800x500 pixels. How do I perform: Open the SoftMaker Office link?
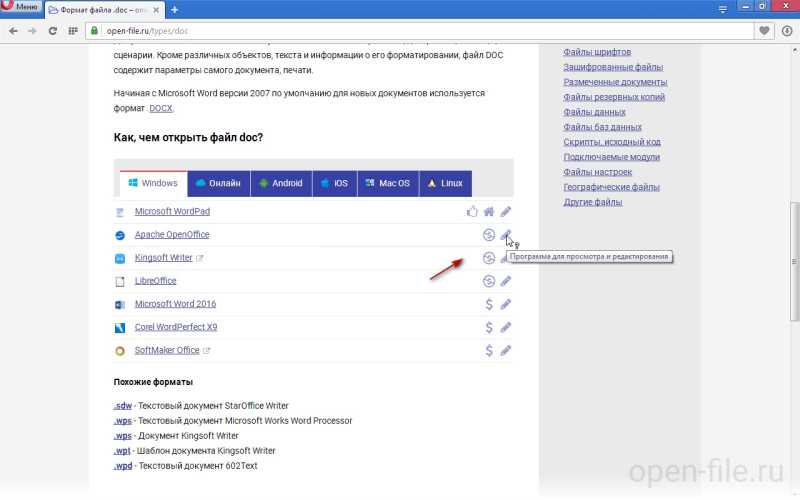[167, 350]
